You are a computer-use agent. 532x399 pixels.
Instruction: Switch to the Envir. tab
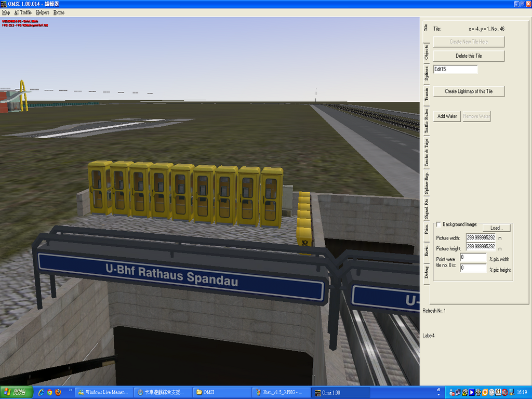(x=426, y=251)
